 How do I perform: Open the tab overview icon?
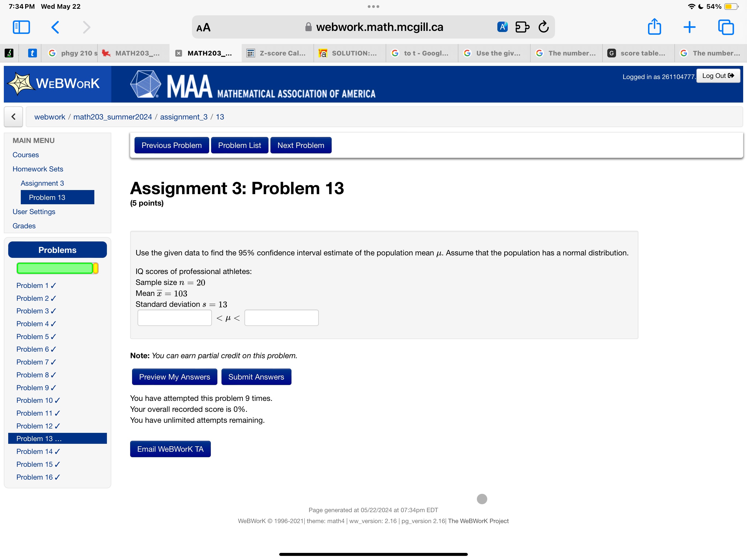[x=726, y=27]
